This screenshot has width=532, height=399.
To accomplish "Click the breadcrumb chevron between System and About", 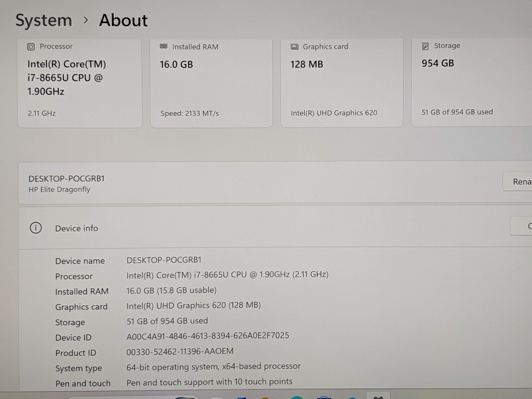I will click(x=86, y=21).
